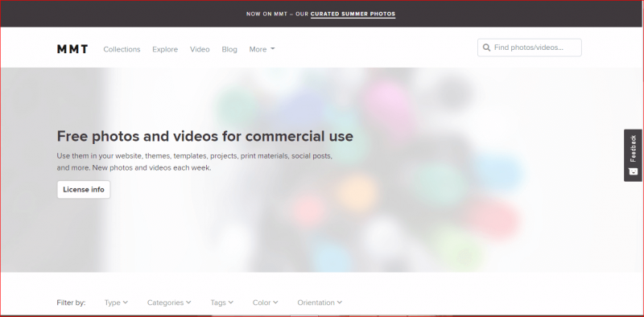Go to the Explore page
644x317 pixels.
tap(165, 49)
